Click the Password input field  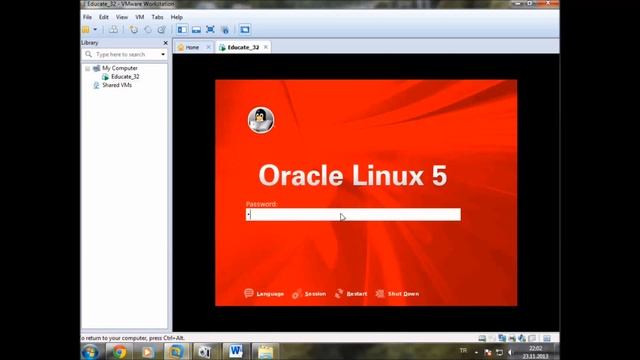[x=353, y=215]
